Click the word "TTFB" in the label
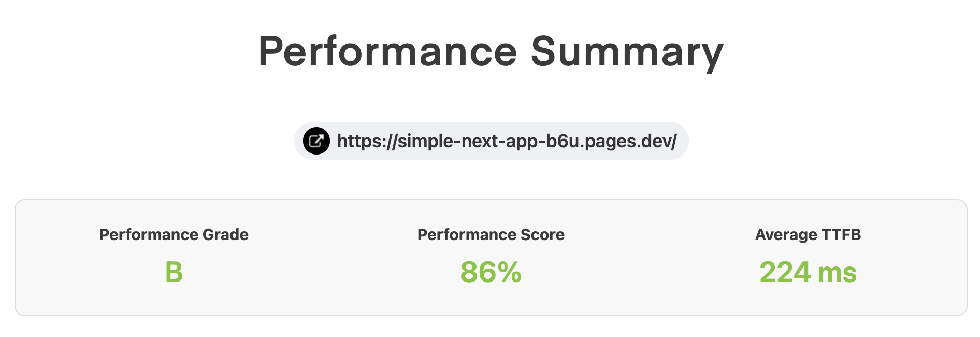Viewport: 980px width, 337px height. pos(841,235)
